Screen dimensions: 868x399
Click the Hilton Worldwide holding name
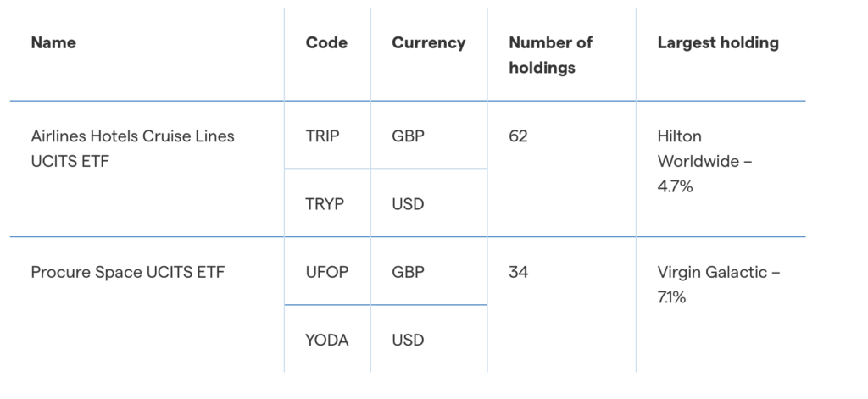coord(698,148)
